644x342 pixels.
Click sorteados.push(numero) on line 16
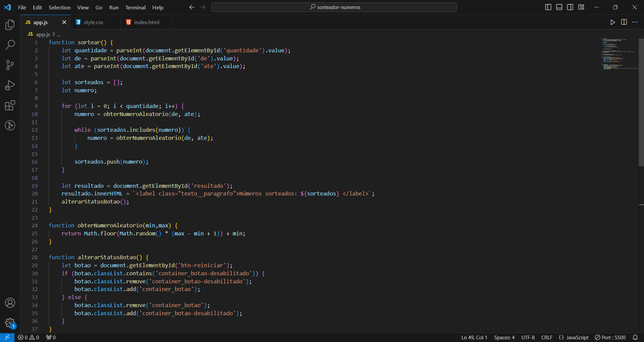point(110,162)
